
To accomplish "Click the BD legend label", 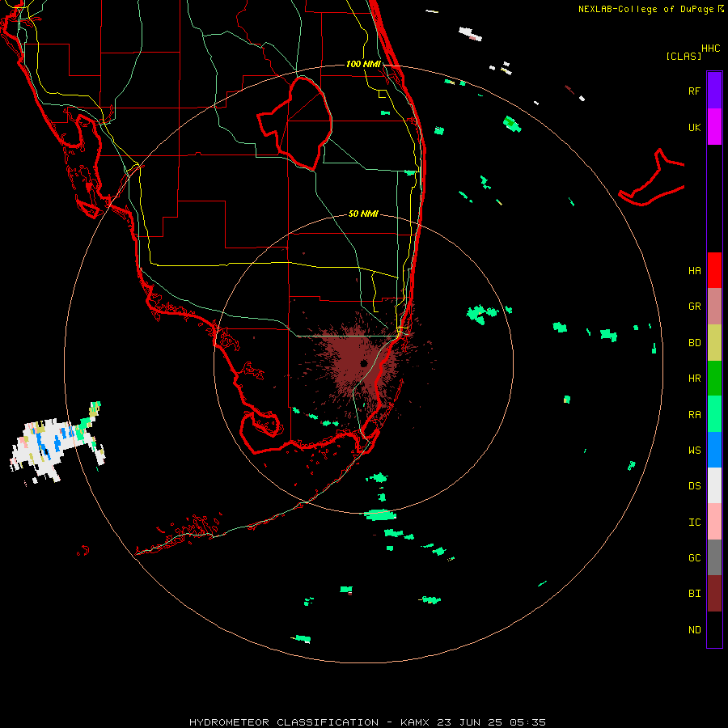I will 694,343.
